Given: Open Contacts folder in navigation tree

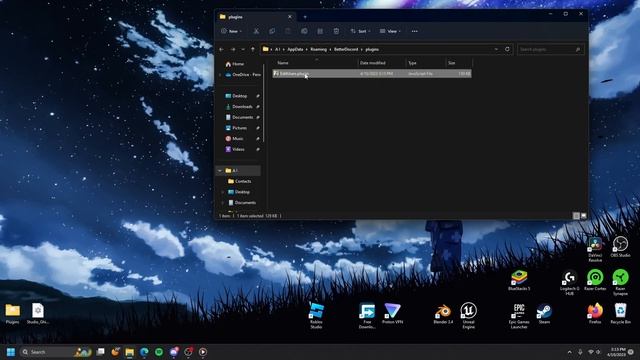Looking at the screenshot, I should (x=240, y=181).
